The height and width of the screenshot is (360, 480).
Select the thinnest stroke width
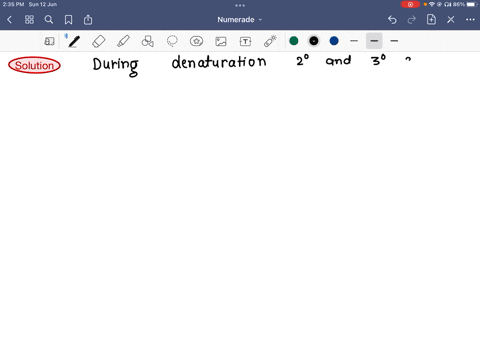354,41
